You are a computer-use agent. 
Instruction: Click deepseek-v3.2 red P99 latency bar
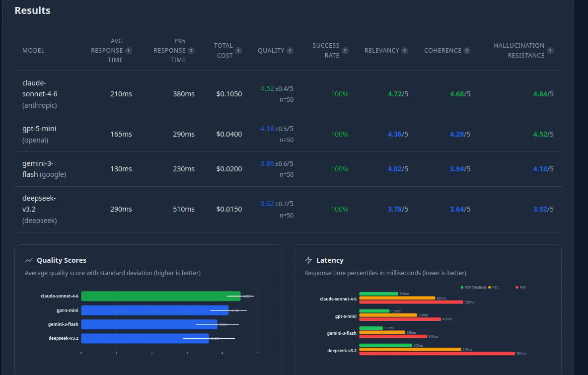click(437, 353)
